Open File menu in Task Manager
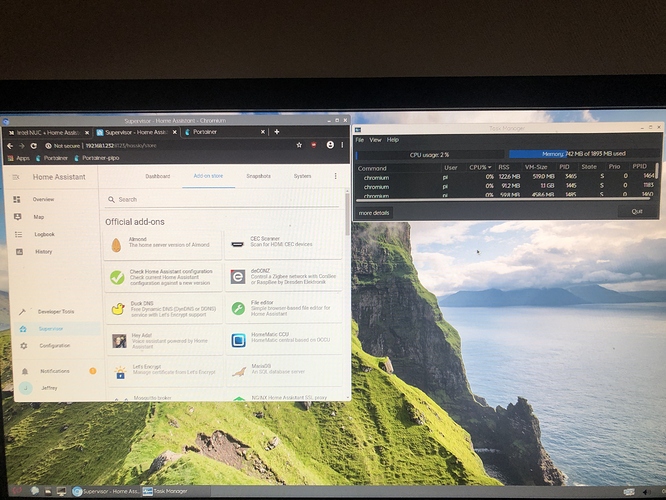 click(360, 140)
